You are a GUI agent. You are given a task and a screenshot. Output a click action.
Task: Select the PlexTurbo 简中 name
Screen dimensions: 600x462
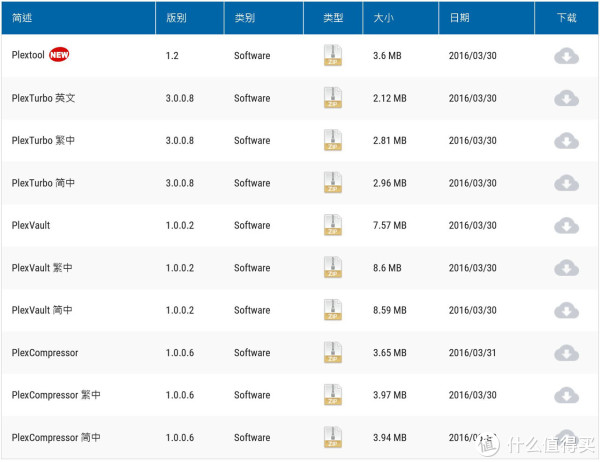[43, 183]
